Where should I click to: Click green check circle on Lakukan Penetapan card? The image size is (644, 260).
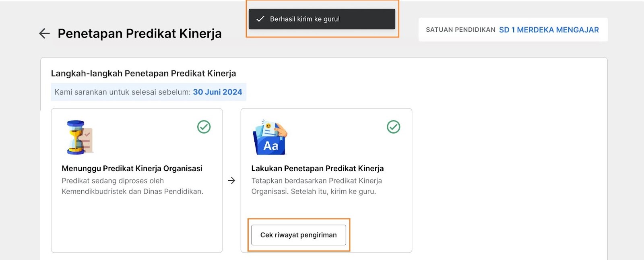[394, 127]
